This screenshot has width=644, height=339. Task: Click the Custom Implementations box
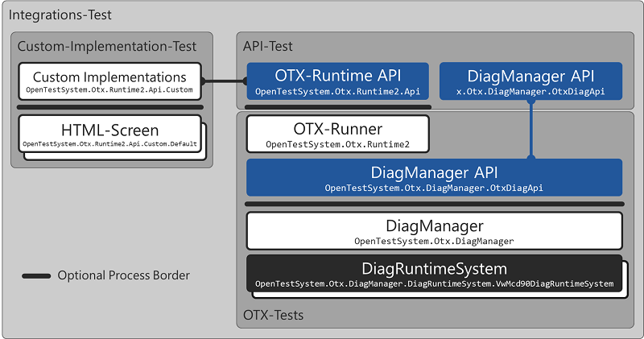(x=109, y=81)
